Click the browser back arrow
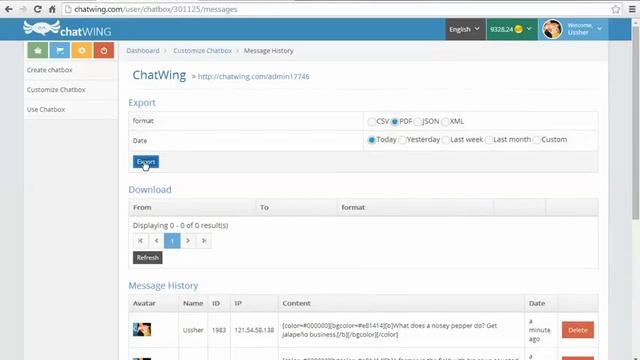Viewport: 640px width, 360px height. coord(9,9)
